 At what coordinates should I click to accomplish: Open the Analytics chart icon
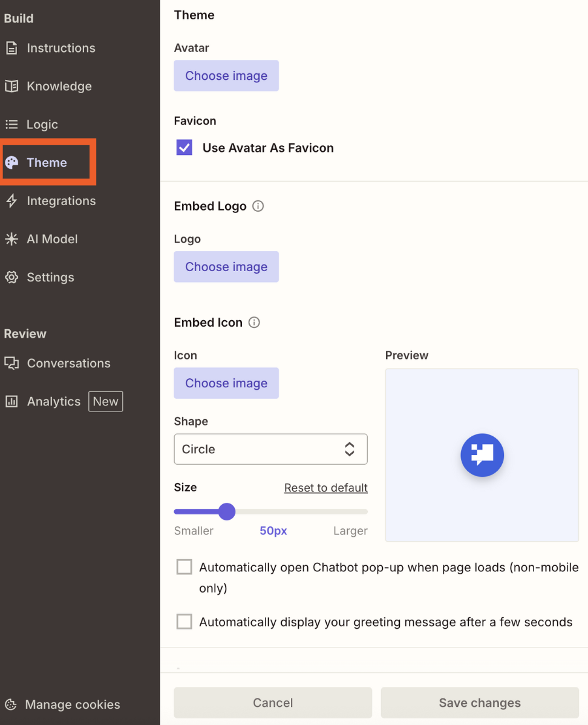pos(11,401)
